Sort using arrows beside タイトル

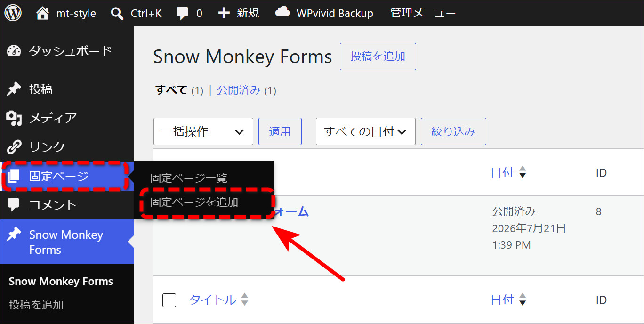click(244, 300)
